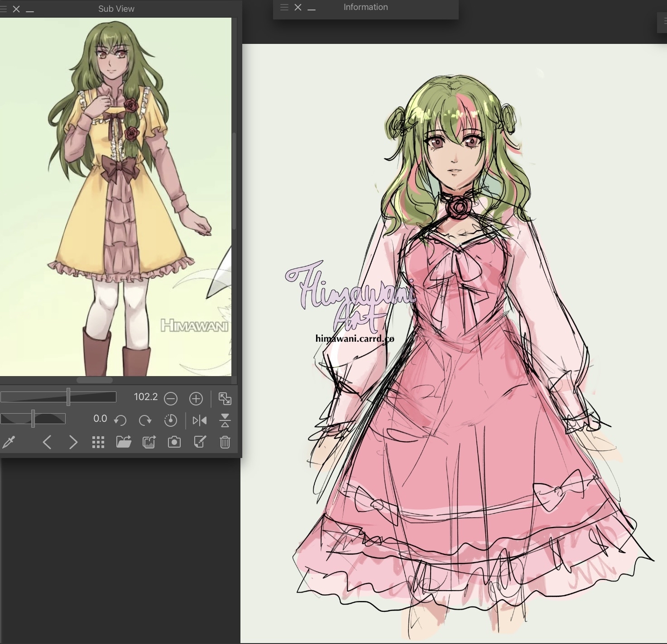Flip Sub View image vertically
Image resolution: width=667 pixels, height=644 pixels.
click(x=225, y=420)
